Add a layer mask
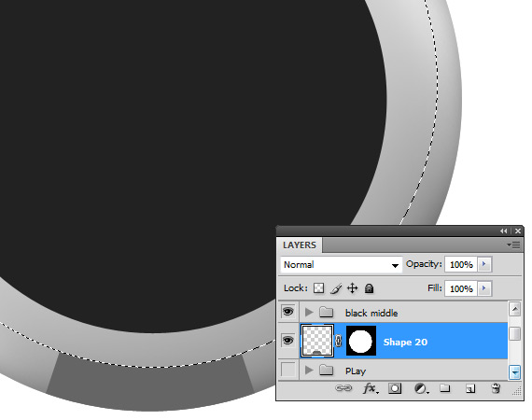532x420 pixels. click(395, 388)
